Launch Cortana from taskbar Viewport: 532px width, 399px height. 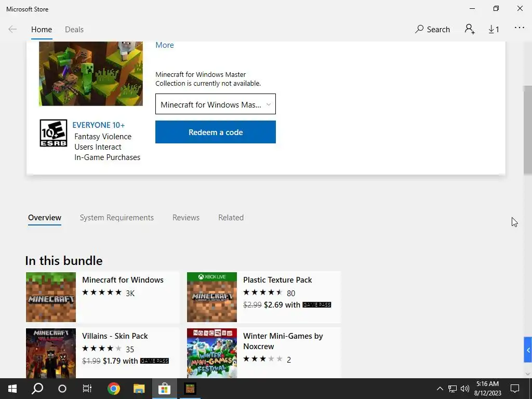click(x=62, y=389)
